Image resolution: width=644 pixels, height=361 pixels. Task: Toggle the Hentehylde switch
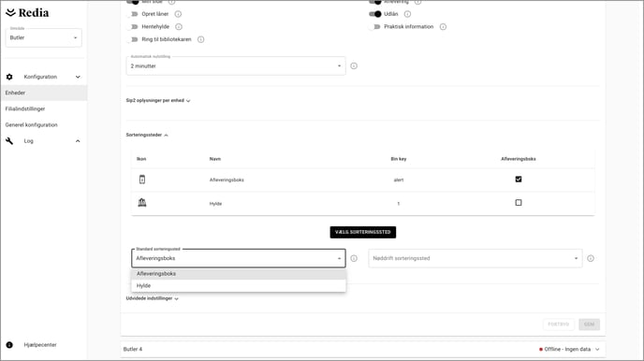tap(133, 27)
